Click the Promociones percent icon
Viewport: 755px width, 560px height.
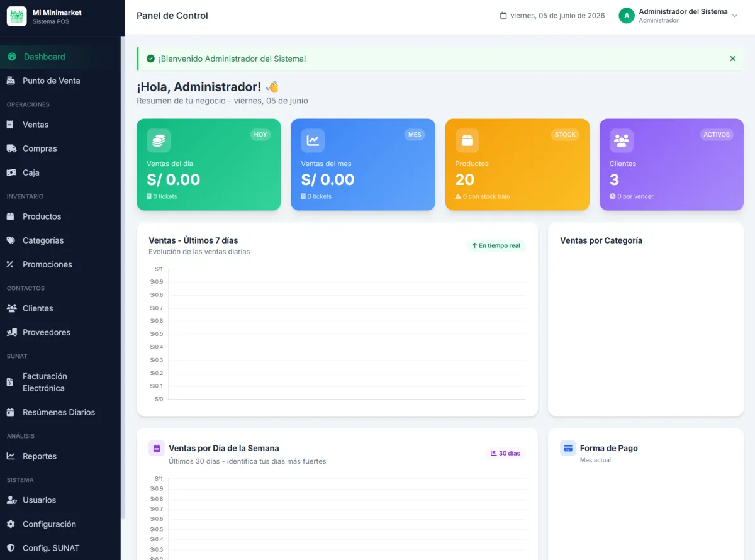point(10,264)
